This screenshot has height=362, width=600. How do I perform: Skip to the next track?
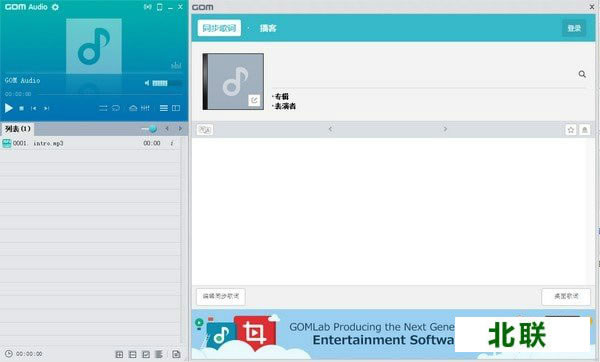[x=46, y=109]
